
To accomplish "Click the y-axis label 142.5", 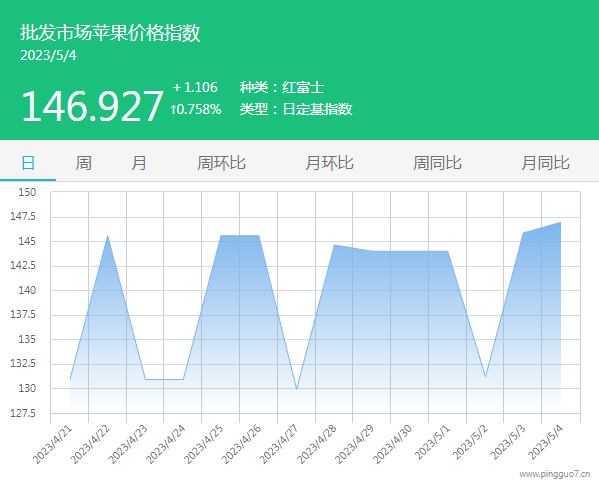I will point(23,266).
